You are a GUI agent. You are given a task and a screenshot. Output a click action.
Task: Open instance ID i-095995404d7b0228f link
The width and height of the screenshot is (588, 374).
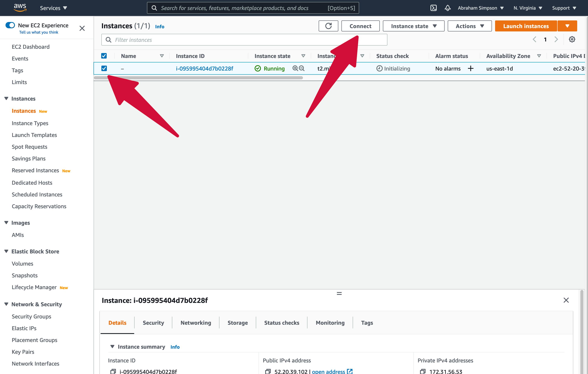coord(204,69)
